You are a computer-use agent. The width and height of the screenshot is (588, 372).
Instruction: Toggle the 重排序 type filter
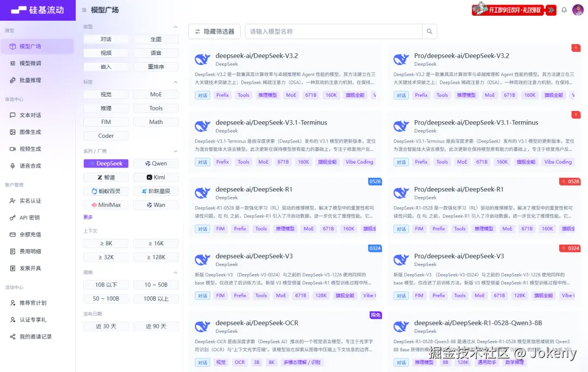(x=156, y=67)
